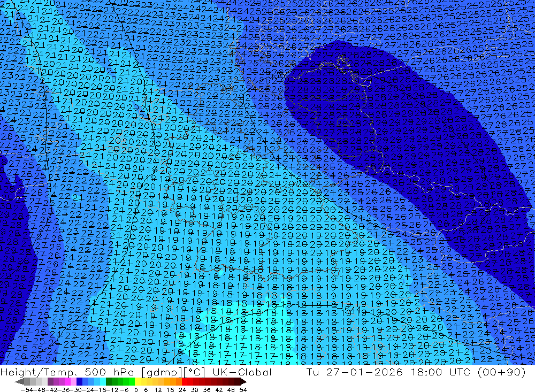The height and width of the screenshot is (392, 535).
Task: Click the brightest green legend swatch near -6
Action: (x=132, y=382)
